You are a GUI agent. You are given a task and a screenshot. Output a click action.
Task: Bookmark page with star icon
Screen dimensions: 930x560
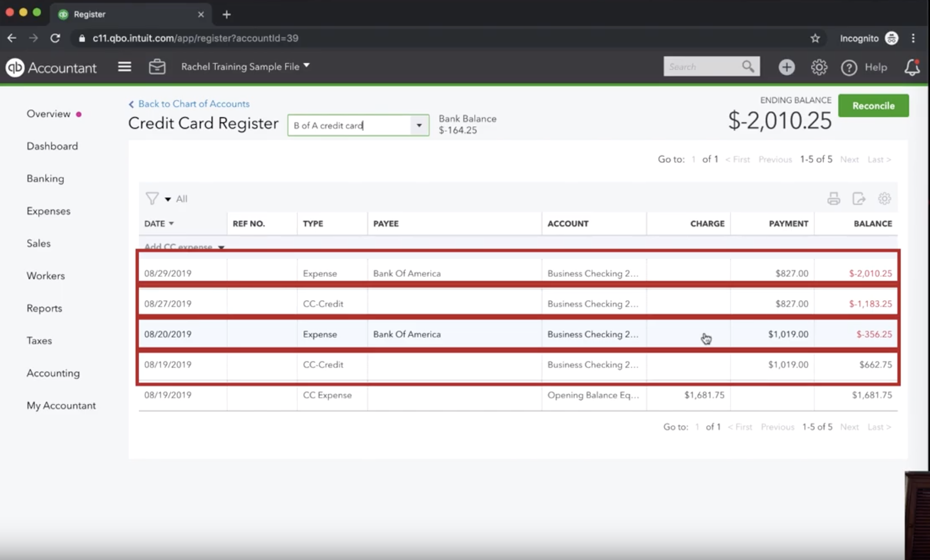coord(815,38)
